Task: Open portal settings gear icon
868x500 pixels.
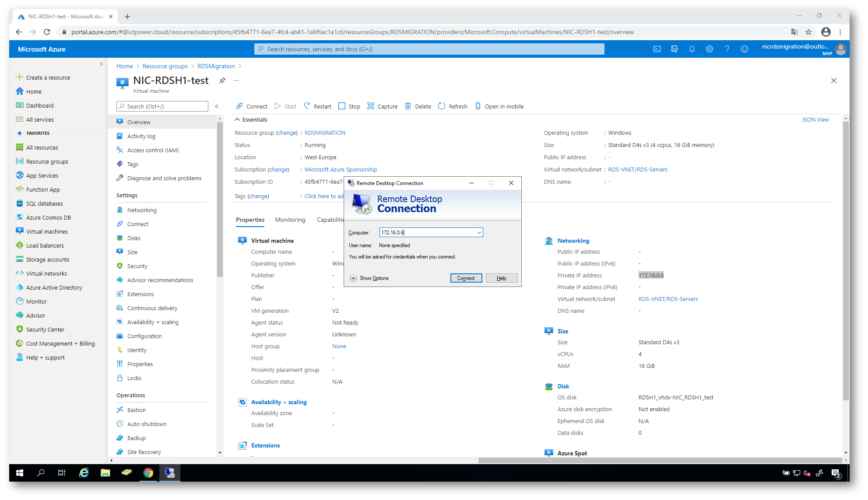Action: [709, 49]
